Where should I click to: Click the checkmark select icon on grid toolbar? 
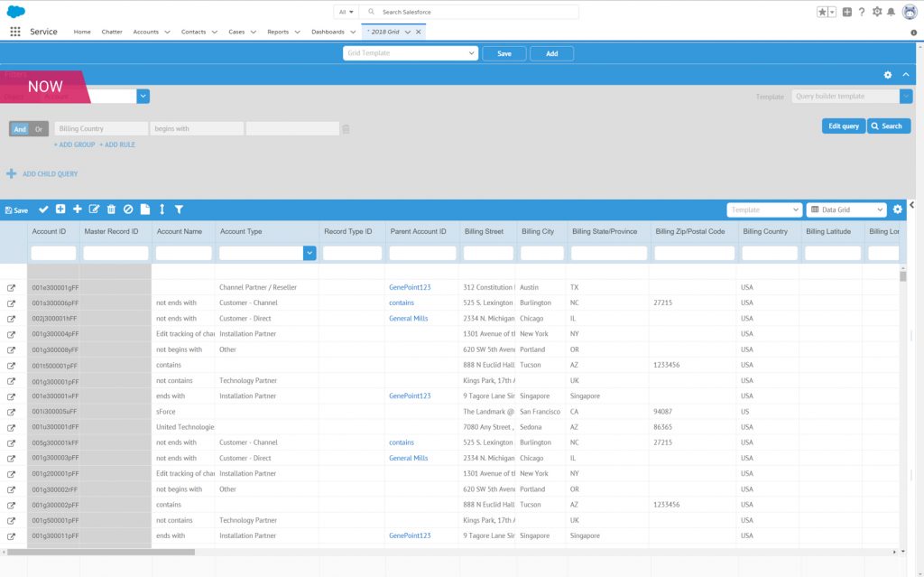[42, 209]
